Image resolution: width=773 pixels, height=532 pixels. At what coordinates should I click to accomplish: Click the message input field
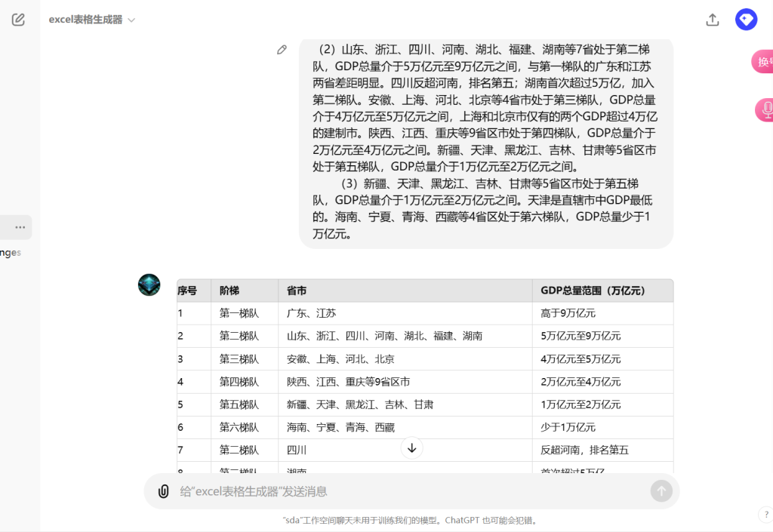[x=377, y=490]
